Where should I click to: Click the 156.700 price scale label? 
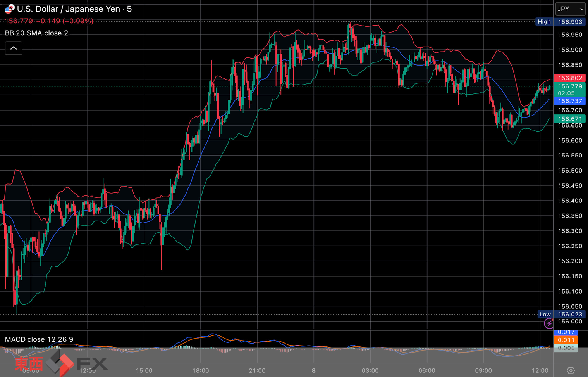tap(570, 110)
